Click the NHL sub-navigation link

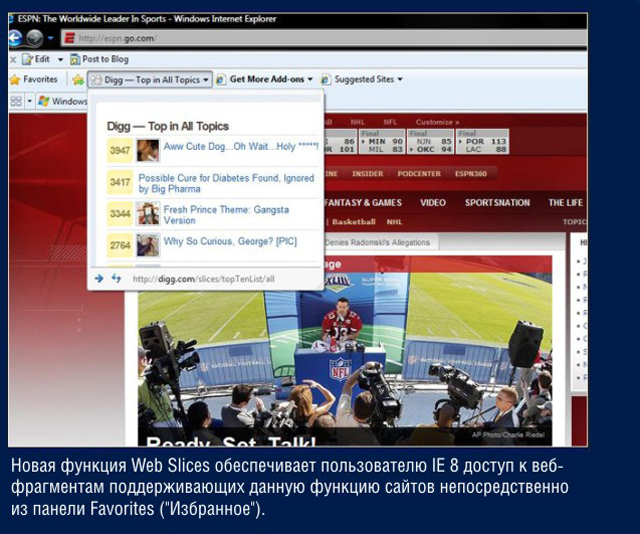pyautogui.click(x=394, y=222)
